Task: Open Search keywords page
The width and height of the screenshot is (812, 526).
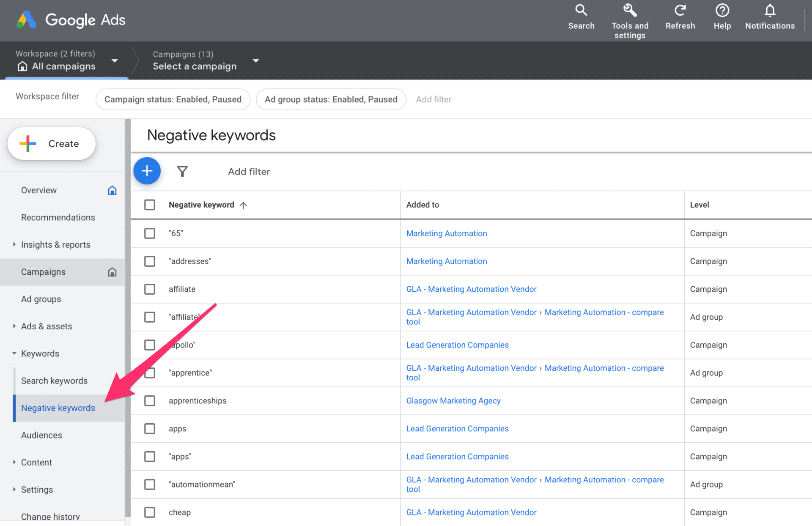Action: point(54,381)
